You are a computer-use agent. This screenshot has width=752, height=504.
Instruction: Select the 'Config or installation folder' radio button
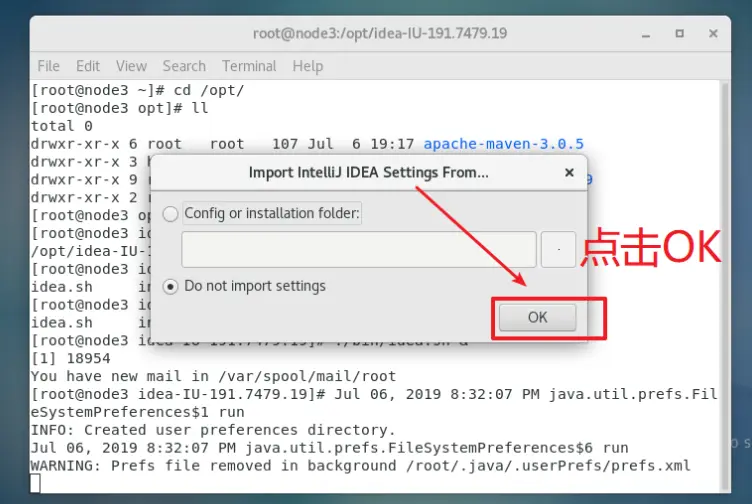(x=170, y=214)
